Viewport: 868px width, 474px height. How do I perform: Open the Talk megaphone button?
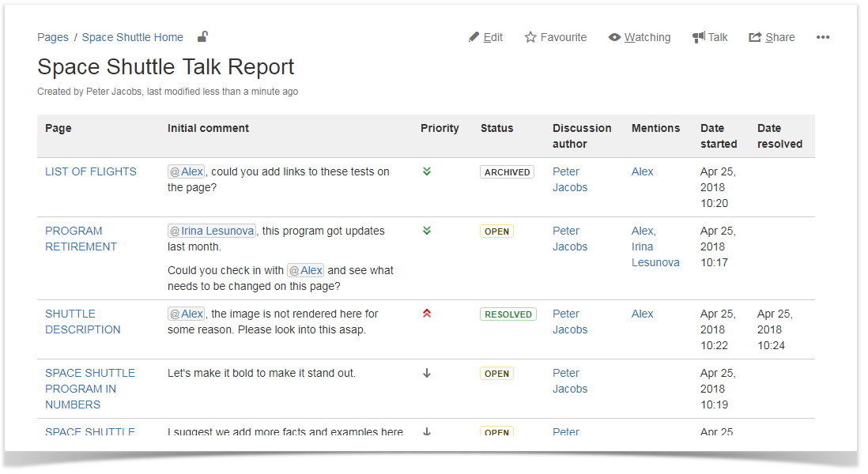tap(710, 37)
